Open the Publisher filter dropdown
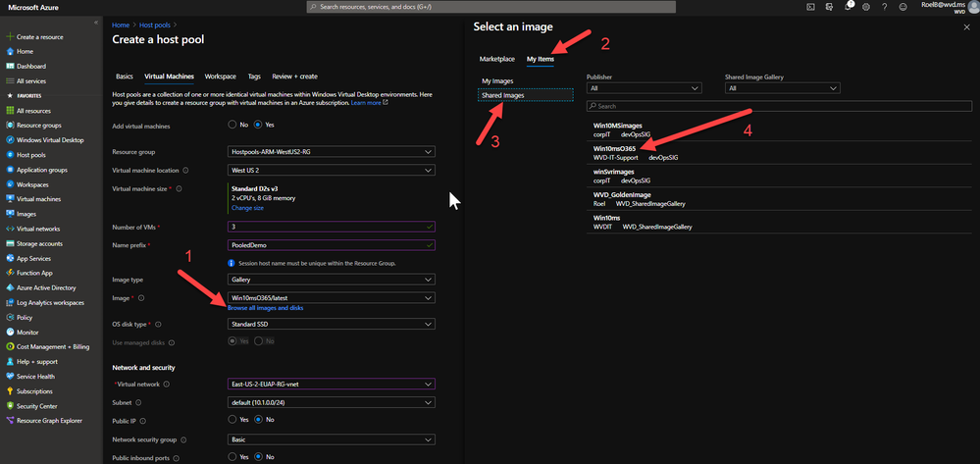 pyautogui.click(x=645, y=89)
